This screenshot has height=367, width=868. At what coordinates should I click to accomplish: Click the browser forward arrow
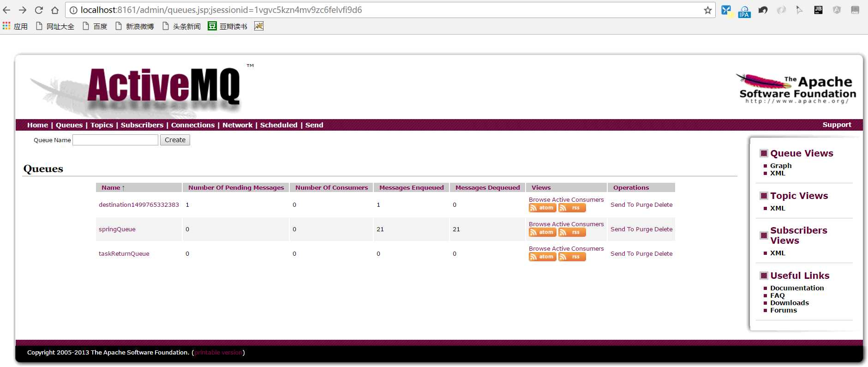pyautogui.click(x=23, y=10)
